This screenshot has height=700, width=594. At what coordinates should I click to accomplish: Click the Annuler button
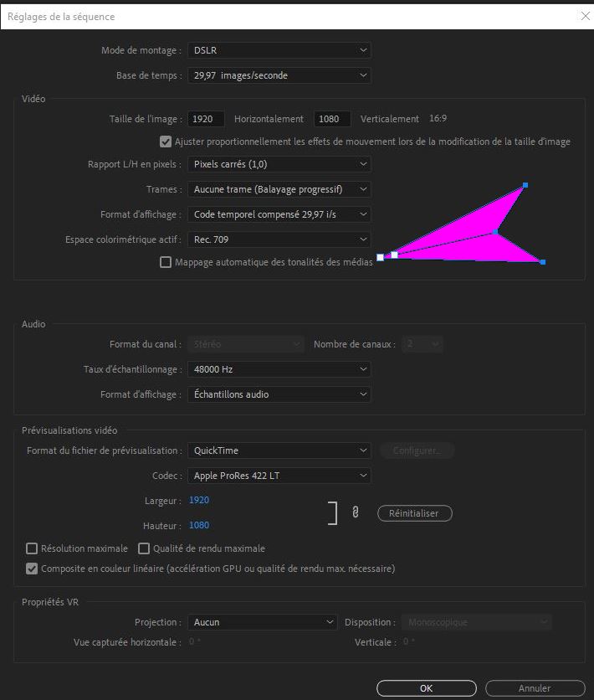tap(535, 688)
